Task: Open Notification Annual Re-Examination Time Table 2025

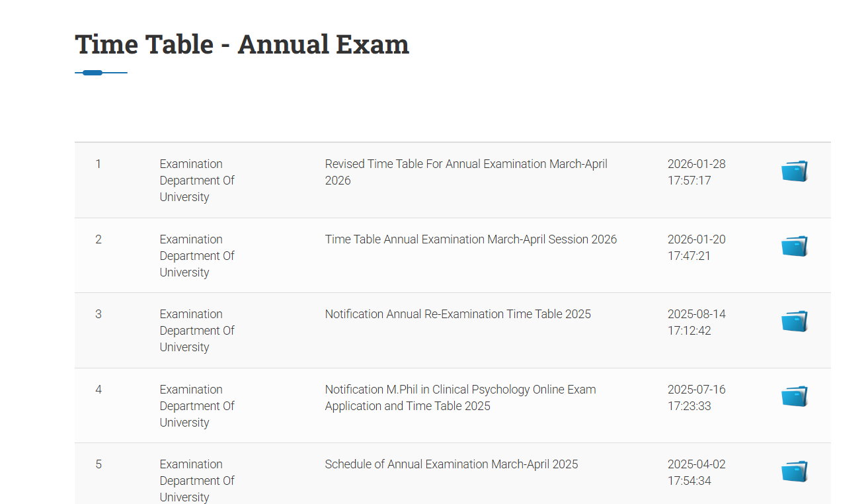Action: [x=457, y=314]
